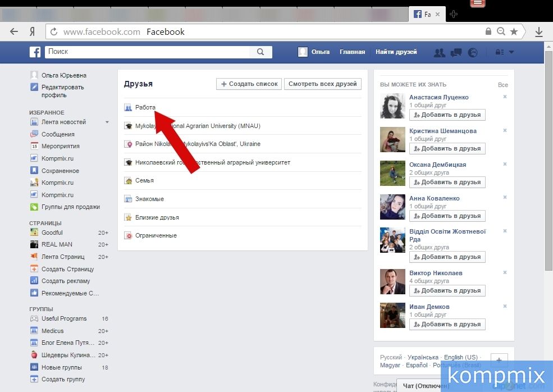Image resolution: width=553 pixels, height=392 pixels.
Task: Click the browser back arrow
Action: click(x=13, y=32)
